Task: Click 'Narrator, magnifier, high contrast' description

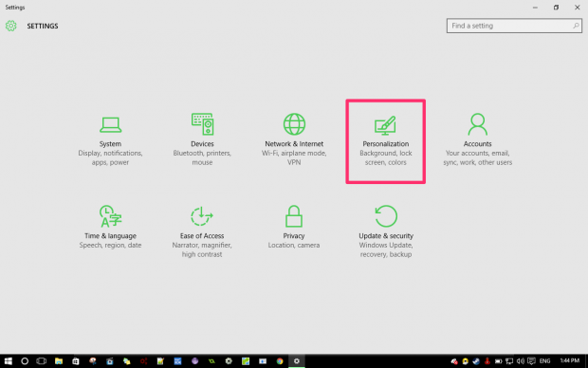Action: tap(202, 249)
